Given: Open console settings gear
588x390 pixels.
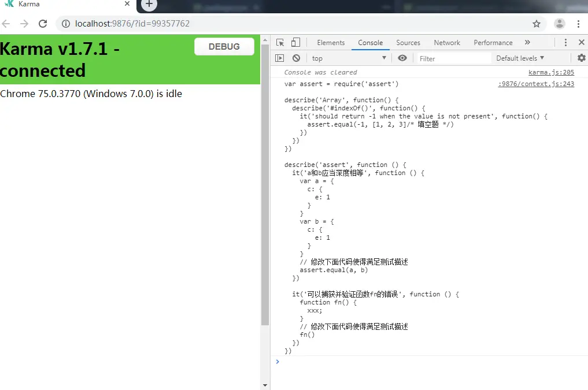Looking at the screenshot, I should pyautogui.click(x=581, y=58).
